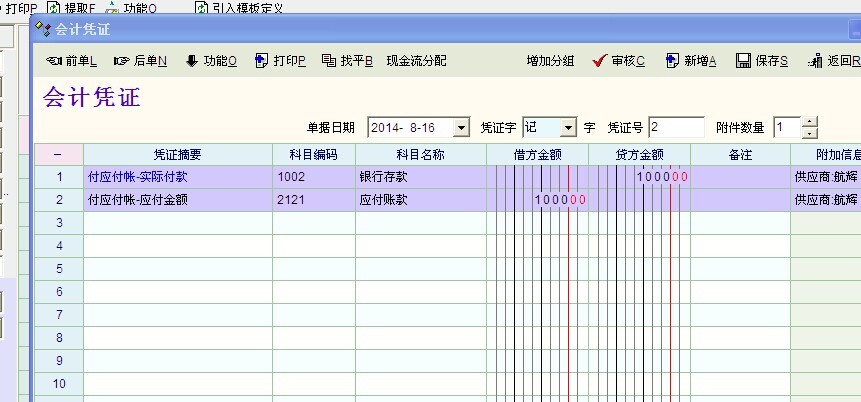Approve the voucher with 审核

click(600, 62)
